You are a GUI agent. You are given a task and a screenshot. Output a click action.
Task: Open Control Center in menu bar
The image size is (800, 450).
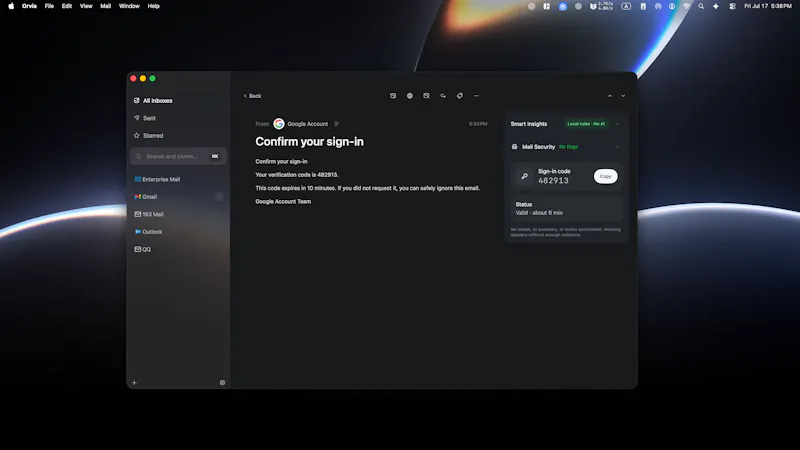(732, 6)
